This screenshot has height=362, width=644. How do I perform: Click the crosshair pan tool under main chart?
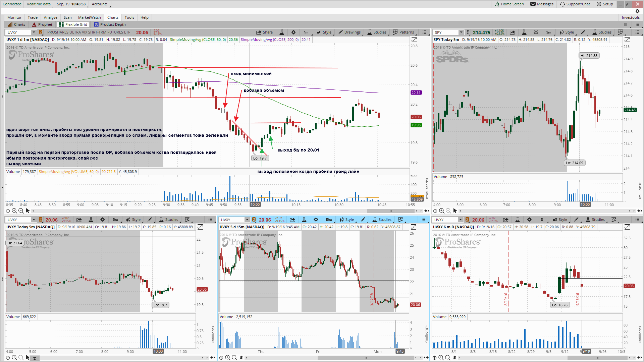[x=8, y=211]
